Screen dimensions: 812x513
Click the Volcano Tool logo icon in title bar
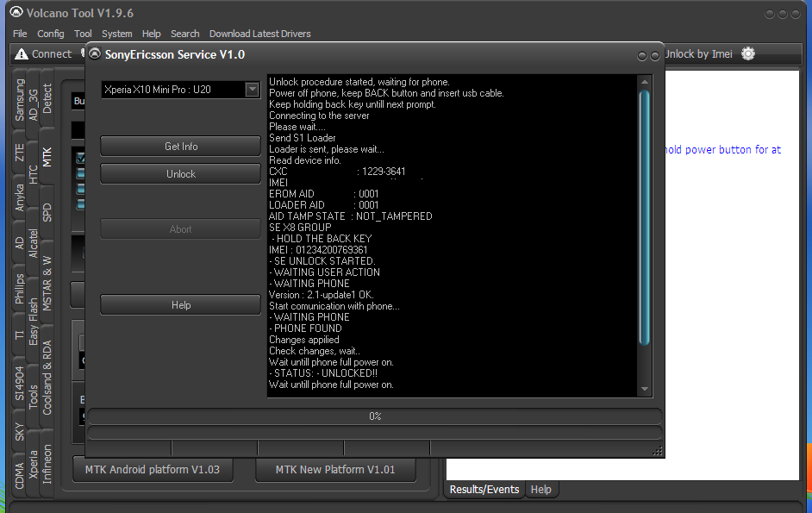click(x=16, y=12)
